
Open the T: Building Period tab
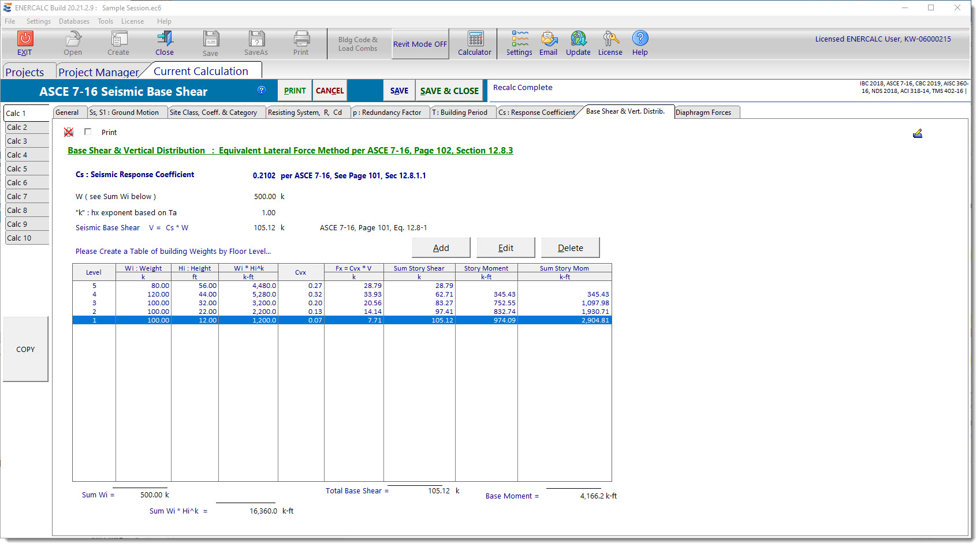click(x=460, y=113)
